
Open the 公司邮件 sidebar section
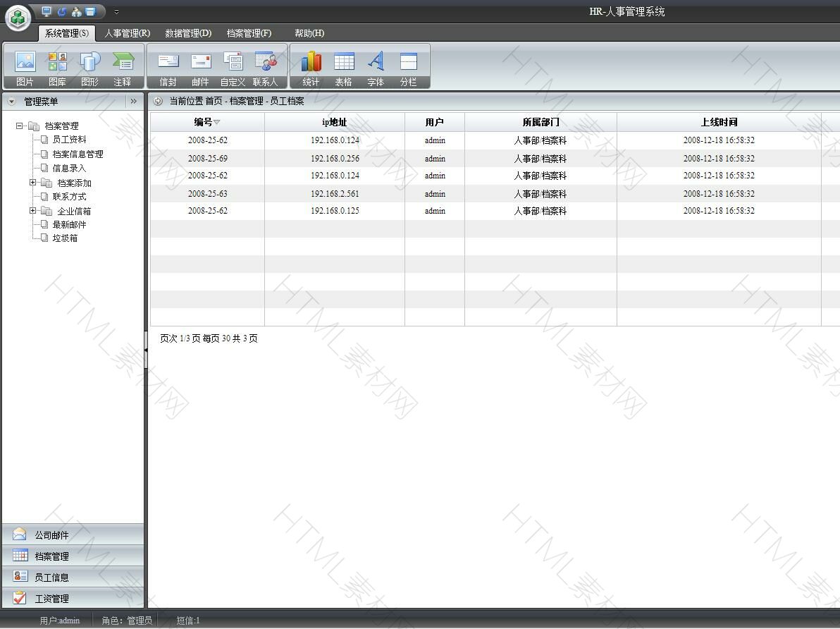[x=51, y=535]
